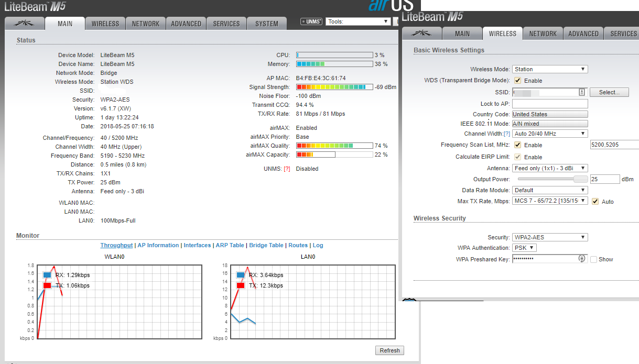Click the frequency scan list field showing 5200,5205
This screenshot has height=364, width=639.
pyautogui.click(x=614, y=145)
